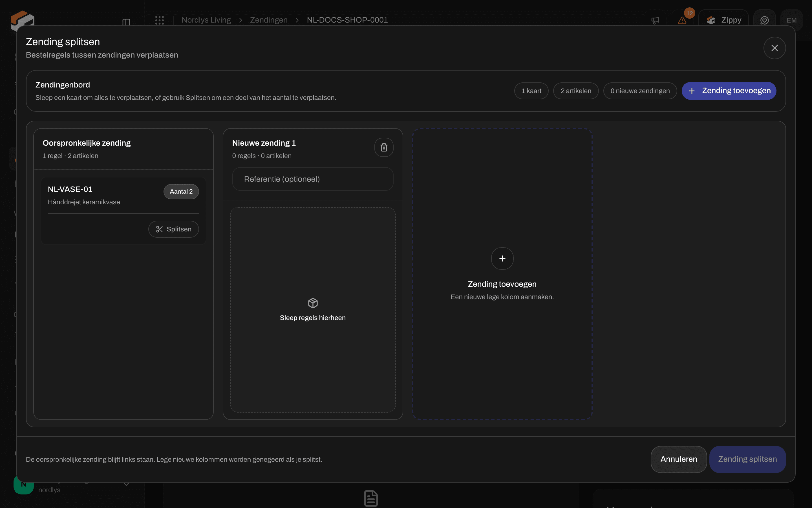The image size is (812, 508).
Task: Go to Zendingen breadcrumb
Action: 269,20
